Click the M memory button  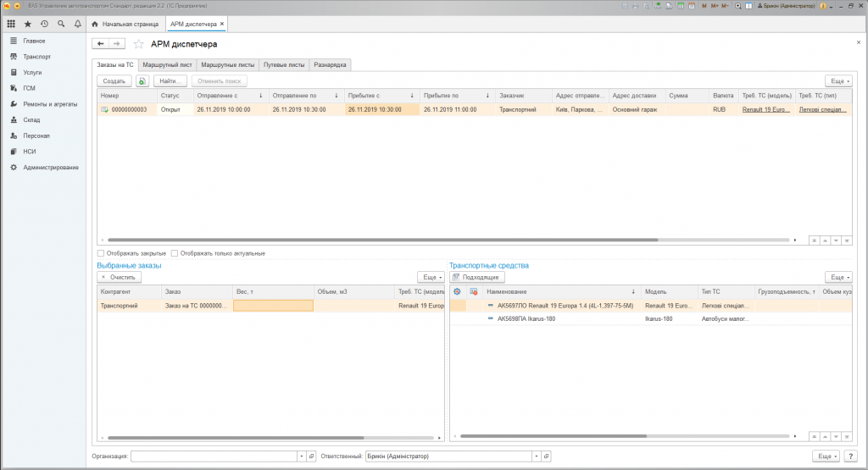click(704, 6)
